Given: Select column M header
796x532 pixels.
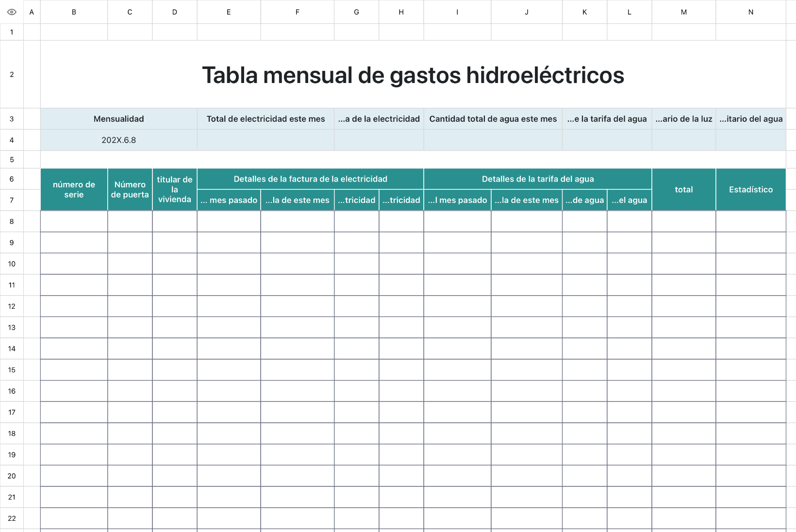Looking at the screenshot, I should [x=684, y=12].
